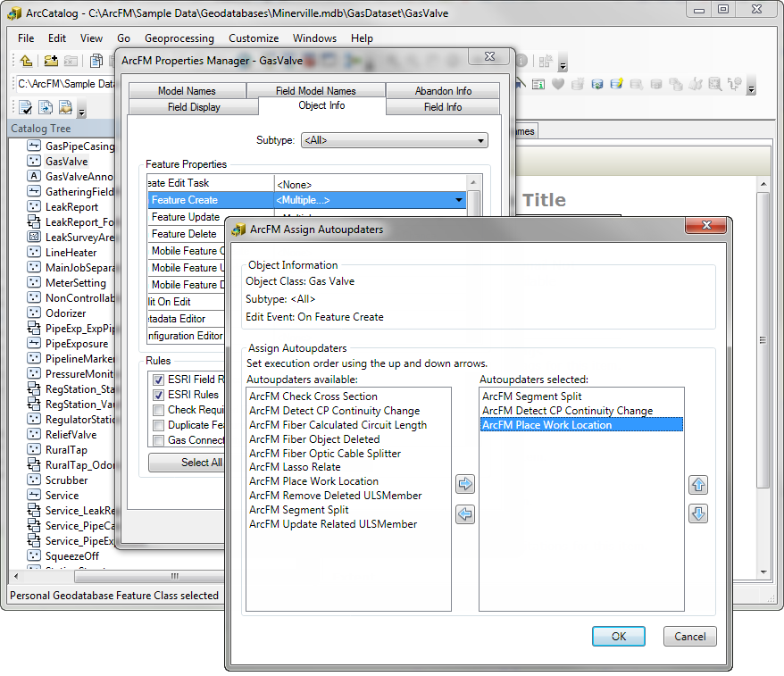The height and width of the screenshot is (676, 784).
Task: Enable the Duplicate Feature checkbox
Action: [158, 425]
